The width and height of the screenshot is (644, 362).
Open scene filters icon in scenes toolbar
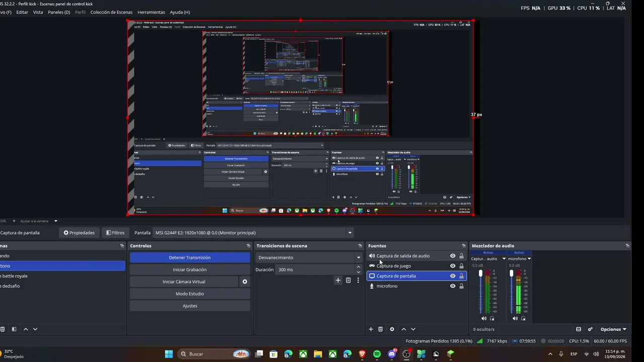[x=14, y=329]
